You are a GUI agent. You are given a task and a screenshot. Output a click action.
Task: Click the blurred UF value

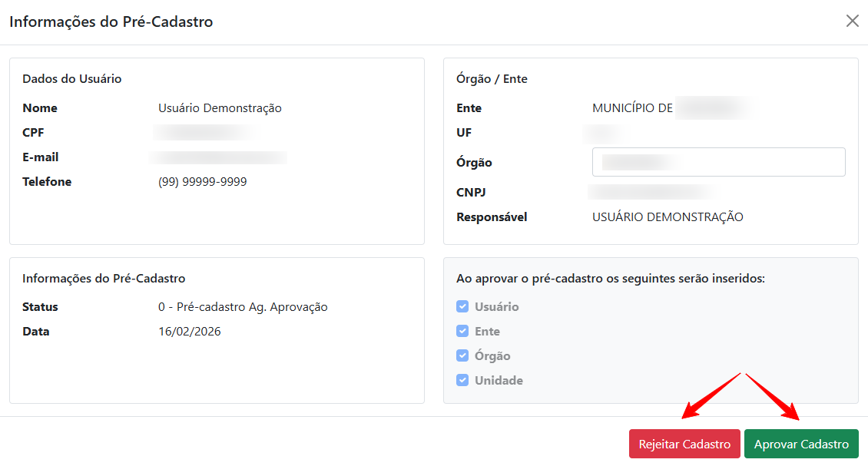click(x=602, y=134)
